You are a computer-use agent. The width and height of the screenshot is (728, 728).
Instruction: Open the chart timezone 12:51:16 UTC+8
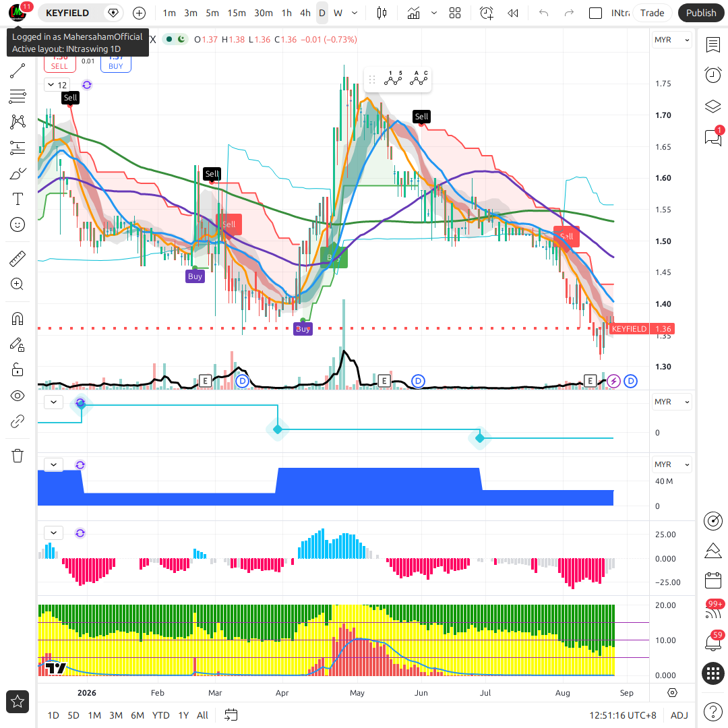point(623,715)
